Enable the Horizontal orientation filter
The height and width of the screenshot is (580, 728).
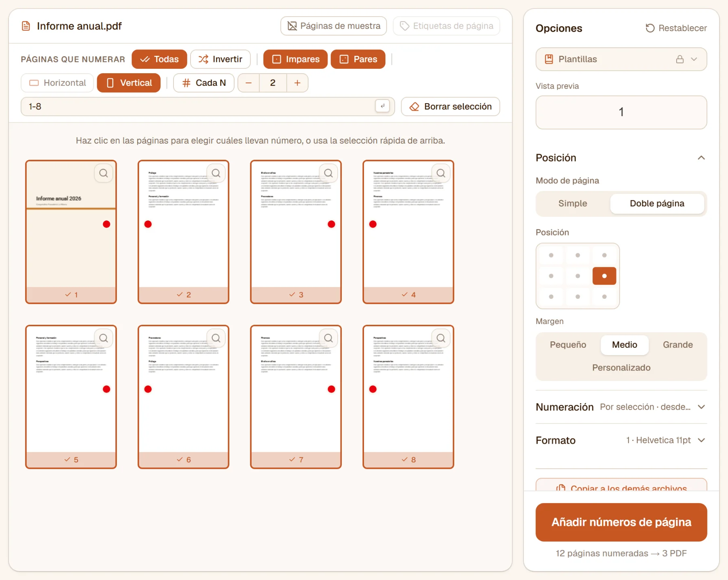tap(57, 83)
